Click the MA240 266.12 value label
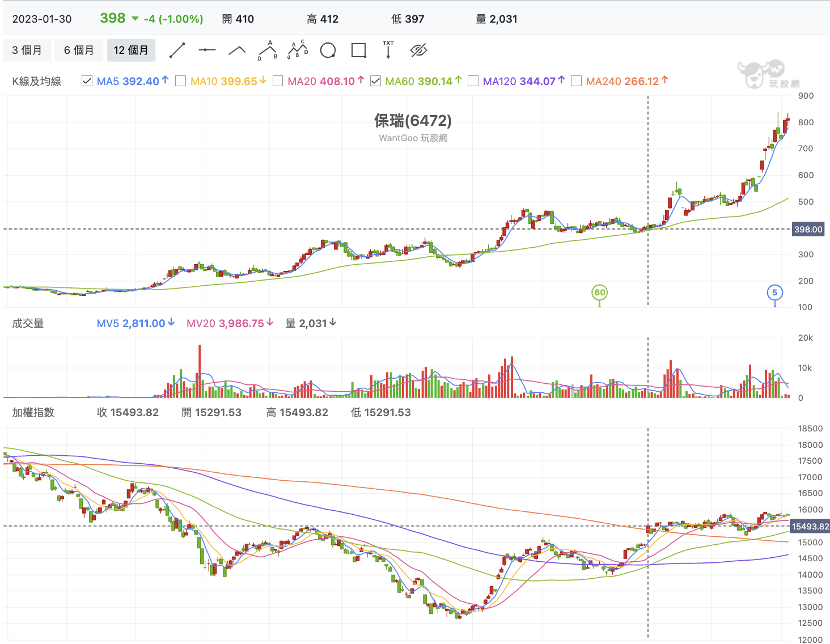 (627, 81)
